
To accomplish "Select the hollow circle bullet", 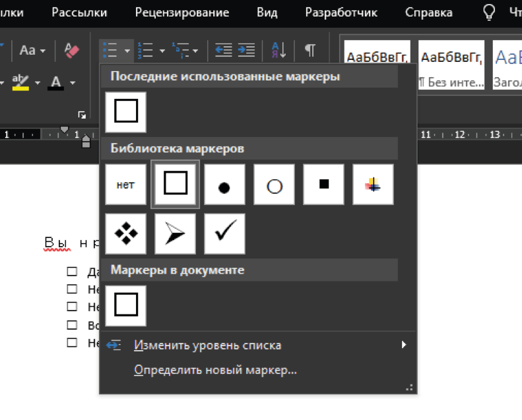I will click(x=275, y=185).
